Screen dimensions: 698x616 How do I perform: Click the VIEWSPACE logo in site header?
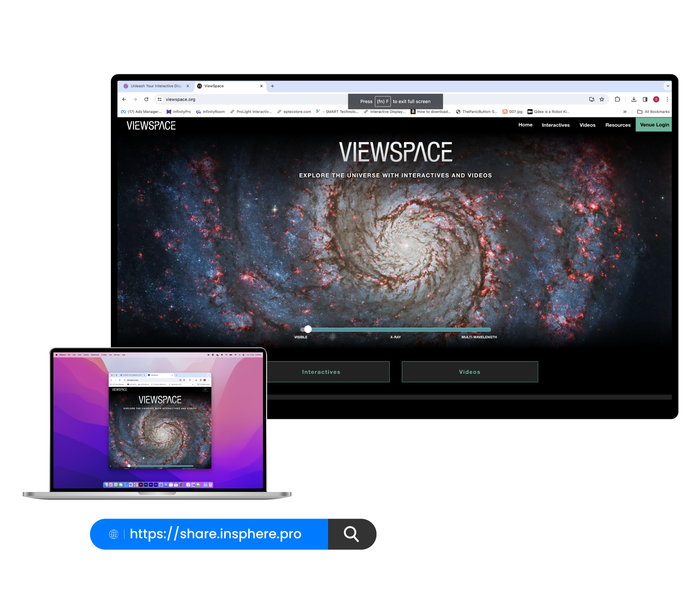coord(151,126)
